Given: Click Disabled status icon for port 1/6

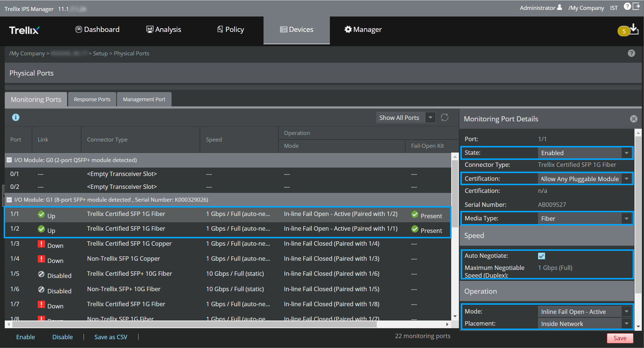Looking at the screenshot, I should [41, 290].
